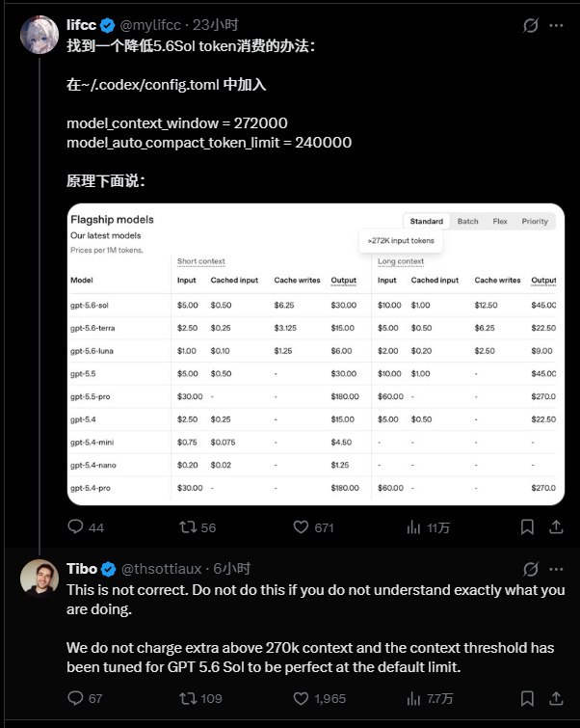The image size is (580, 728).
Task: Open more options on Tibo's post
Action: click(556, 569)
